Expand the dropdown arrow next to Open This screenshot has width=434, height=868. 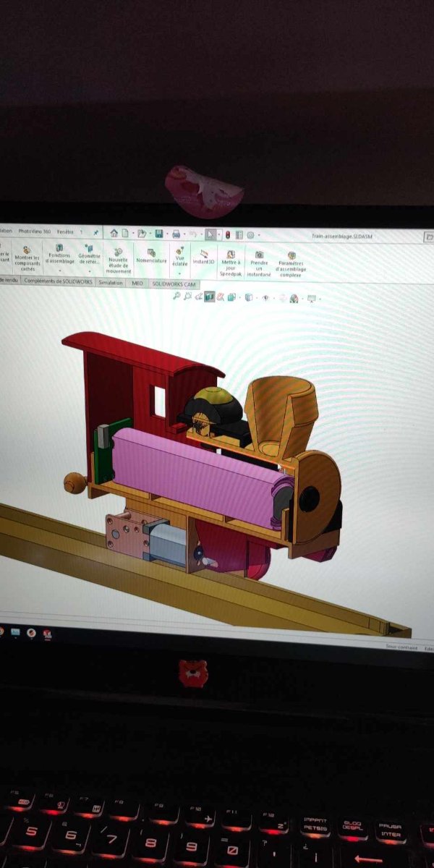(x=150, y=234)
